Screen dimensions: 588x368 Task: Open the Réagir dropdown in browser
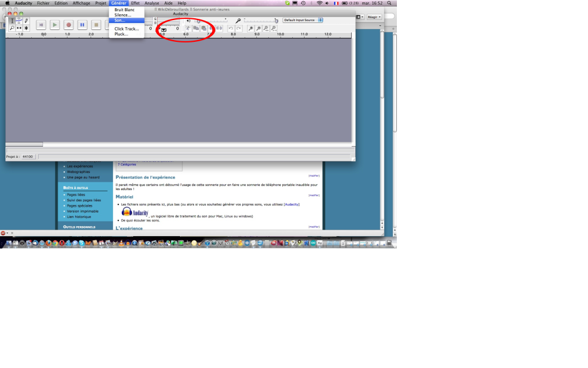click(x=374, y=17)
